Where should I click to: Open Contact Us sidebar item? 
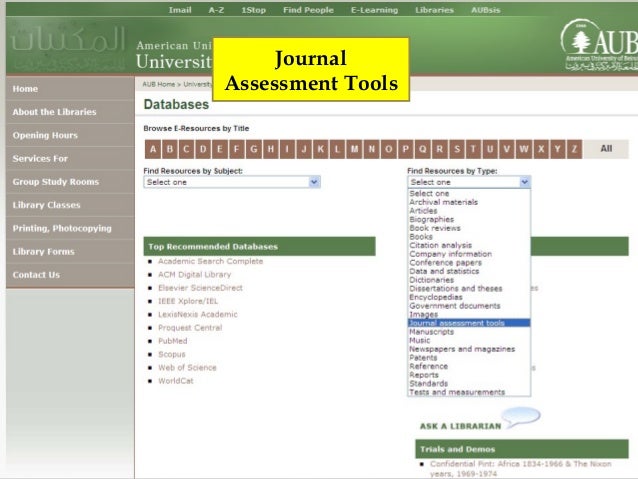pyautogui.click(x=70, y=275)
